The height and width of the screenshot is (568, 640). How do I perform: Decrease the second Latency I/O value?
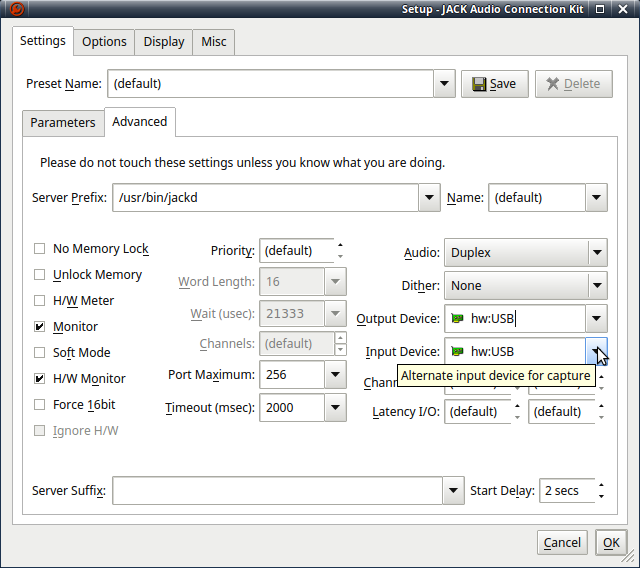point(601,417)
